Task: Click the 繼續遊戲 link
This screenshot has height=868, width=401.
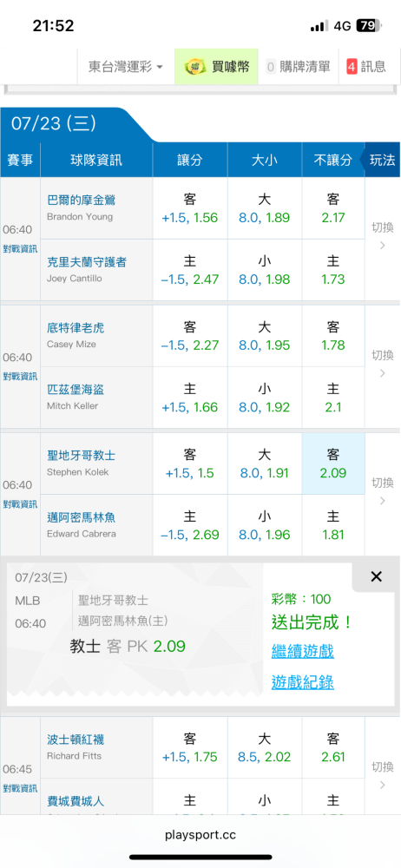Action: tap(302, 651)
